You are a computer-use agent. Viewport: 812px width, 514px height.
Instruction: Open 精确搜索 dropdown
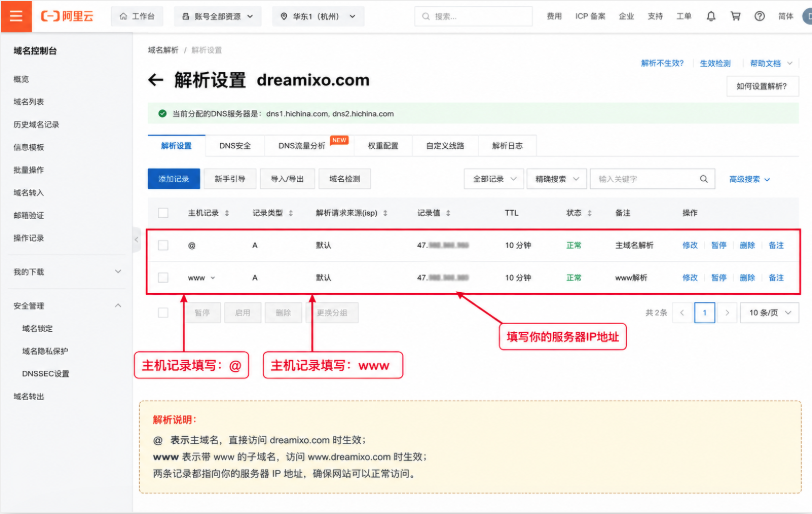tap(557, 179)
